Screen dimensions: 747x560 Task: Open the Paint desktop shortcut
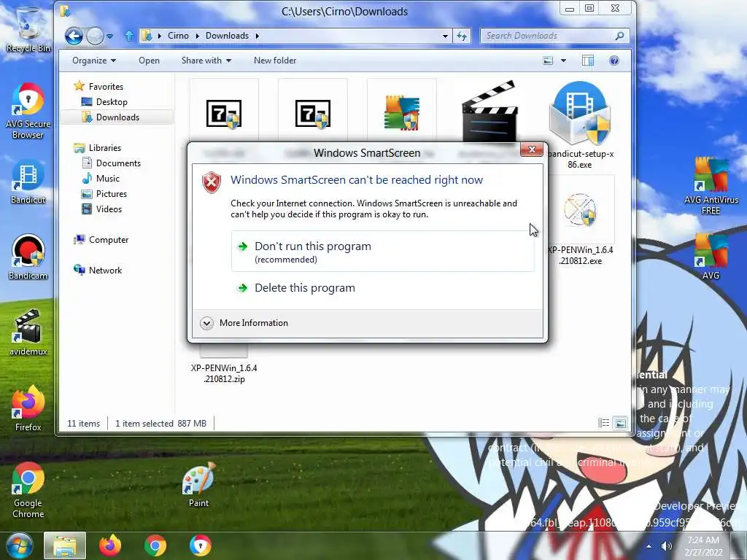point(198,485)
